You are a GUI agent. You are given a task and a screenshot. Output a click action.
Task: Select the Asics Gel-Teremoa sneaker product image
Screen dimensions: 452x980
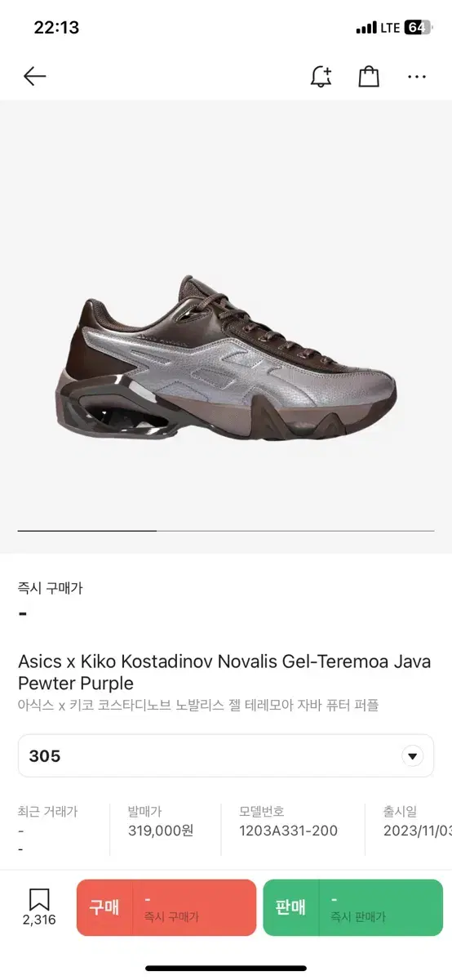point(226,354)
